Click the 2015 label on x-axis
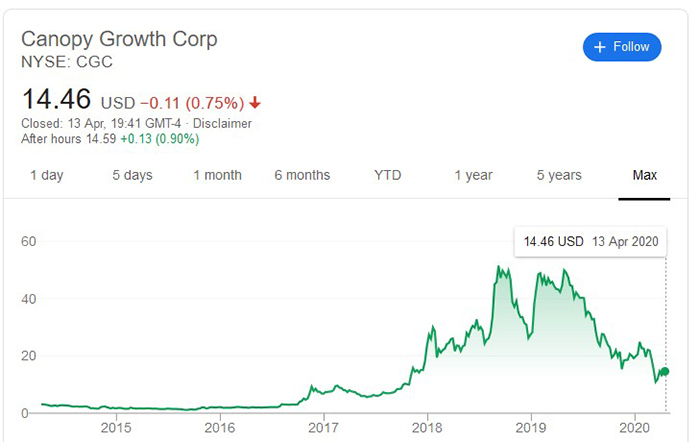 click(117, 430)
